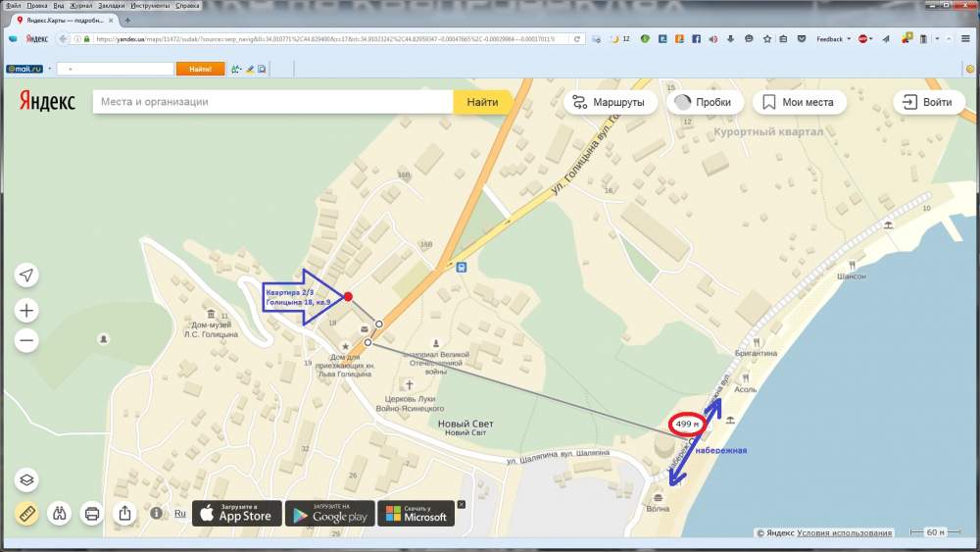980x552 pixels.
Task: Locate my position with the arrow icon
Action: [26, 276]
